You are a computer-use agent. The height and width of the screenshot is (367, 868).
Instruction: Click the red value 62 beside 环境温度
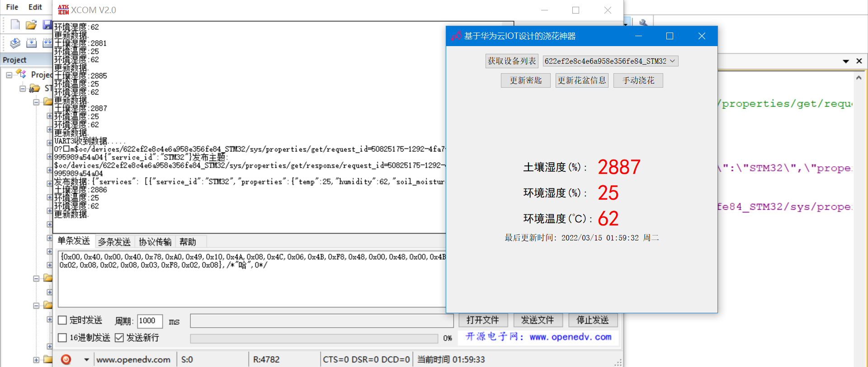[608, 219]
